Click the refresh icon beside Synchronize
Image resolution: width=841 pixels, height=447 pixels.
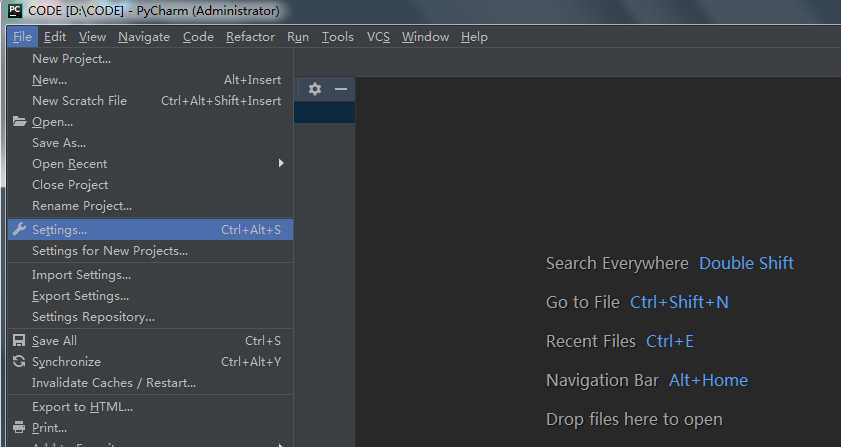[19, 362]
